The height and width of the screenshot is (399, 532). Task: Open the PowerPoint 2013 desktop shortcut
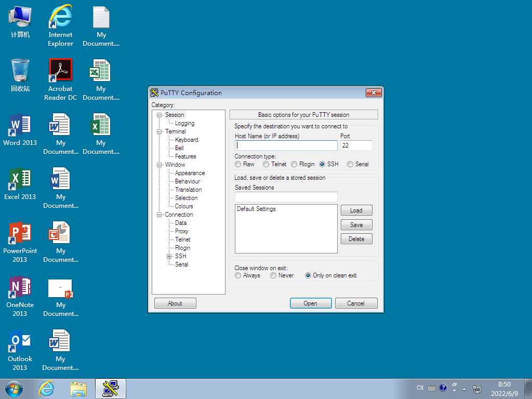coord(20,234)
